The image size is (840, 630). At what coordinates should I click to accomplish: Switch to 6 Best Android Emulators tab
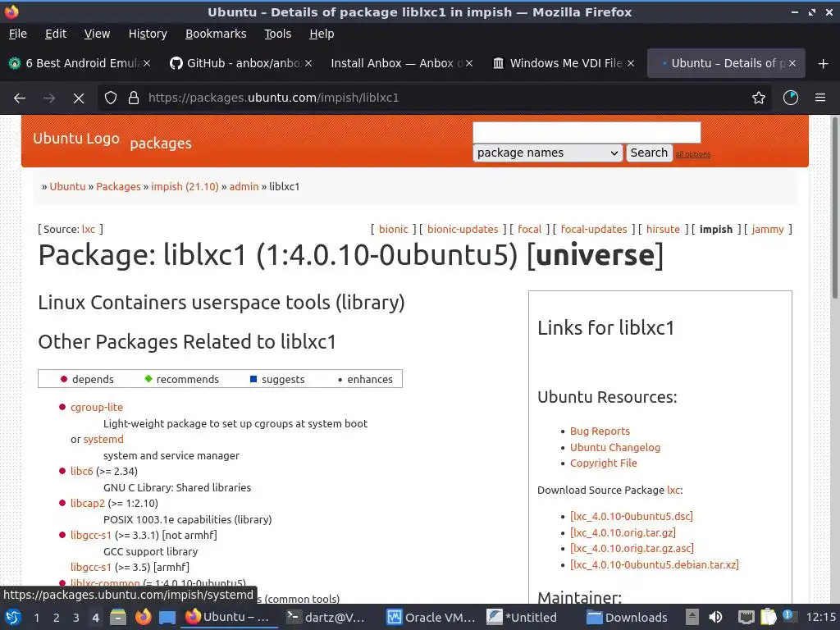tap(79, 63)
